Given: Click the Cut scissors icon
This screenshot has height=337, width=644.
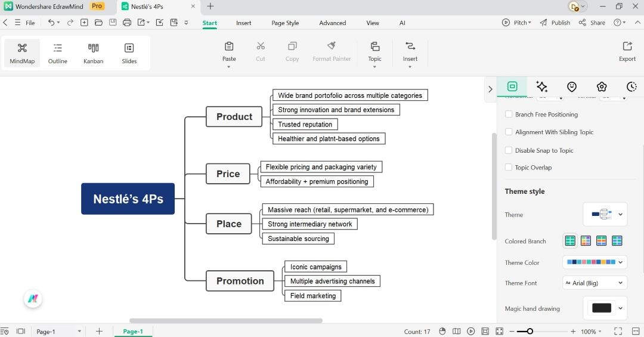Looking at the screenshot, I should tap(261, 46).
